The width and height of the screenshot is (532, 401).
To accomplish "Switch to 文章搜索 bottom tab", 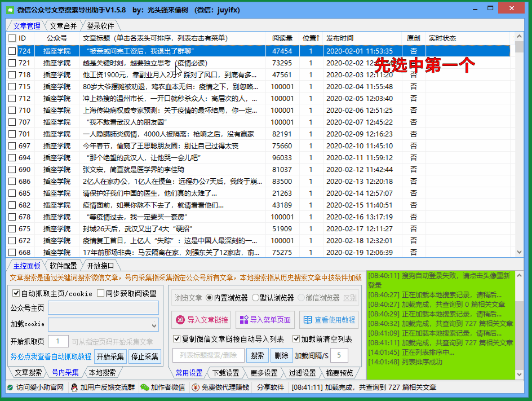I will [x=29, y=372].
